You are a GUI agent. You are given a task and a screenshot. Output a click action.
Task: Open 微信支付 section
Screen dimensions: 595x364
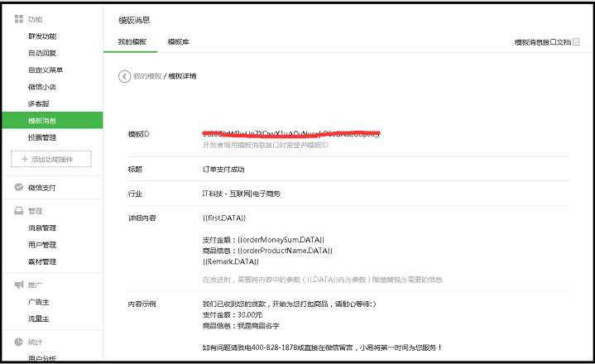coord(41,188)
